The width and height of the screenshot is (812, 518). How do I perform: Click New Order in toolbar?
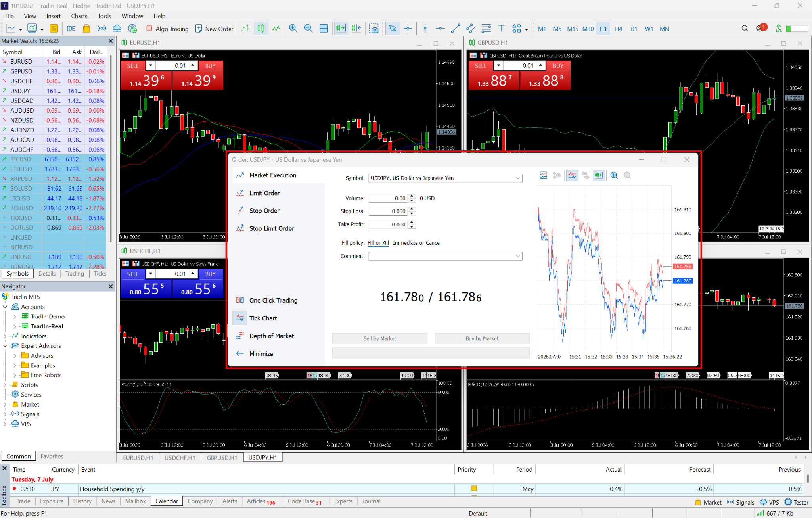[x=214, y=29]
